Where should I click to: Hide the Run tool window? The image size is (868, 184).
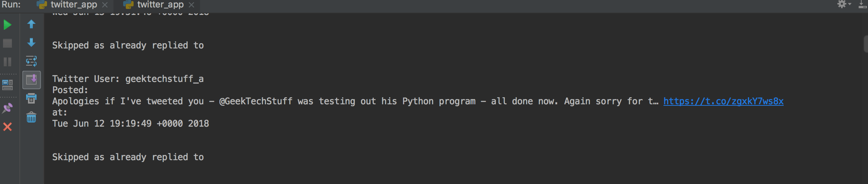click(x=863, y=4)
